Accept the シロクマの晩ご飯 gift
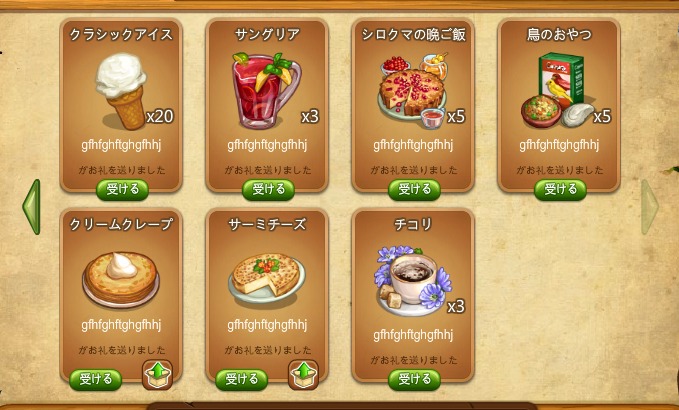This screenshot has height=410, width=679. click(414, 190)
